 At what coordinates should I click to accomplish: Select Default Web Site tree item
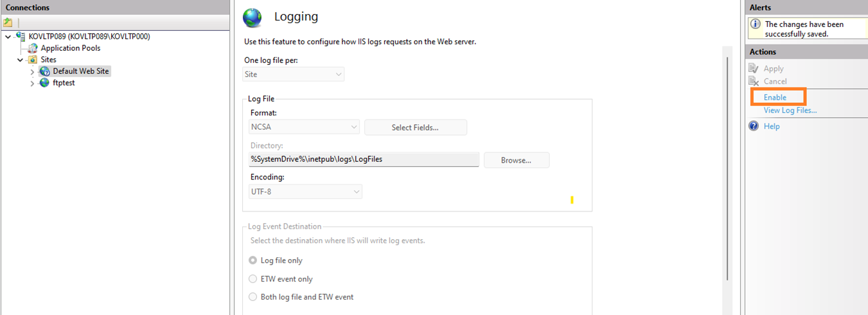[x=81, y=71]
